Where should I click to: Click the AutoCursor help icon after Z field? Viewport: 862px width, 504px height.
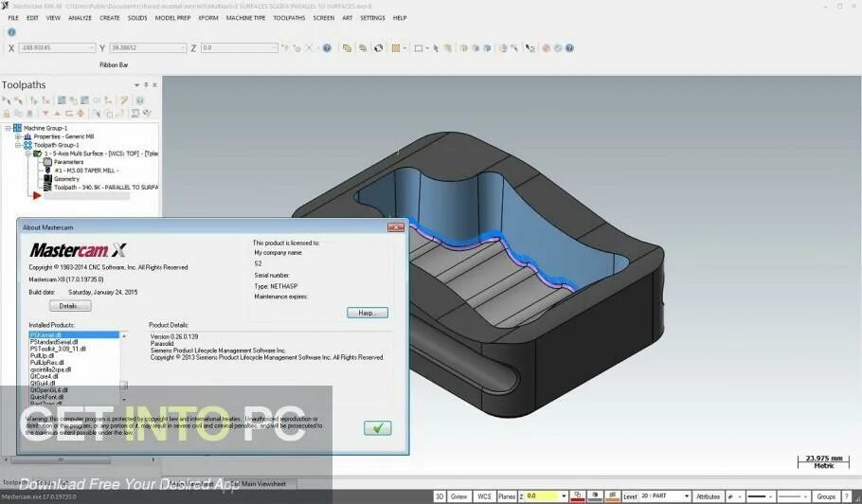(x=327, y=47)
